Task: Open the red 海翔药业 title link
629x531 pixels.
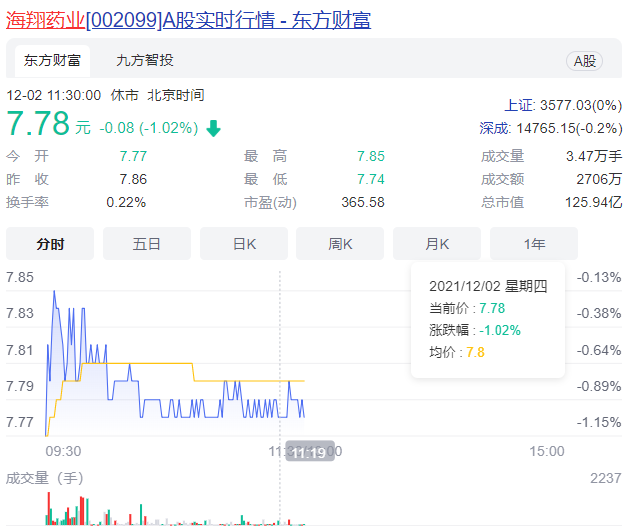Action: [46, 19]
